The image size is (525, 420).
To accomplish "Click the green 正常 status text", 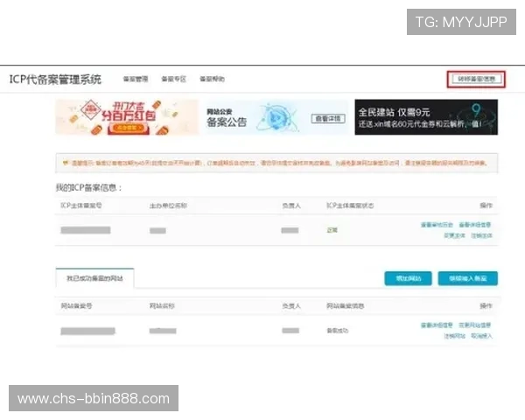I will (x=332, y=230).
